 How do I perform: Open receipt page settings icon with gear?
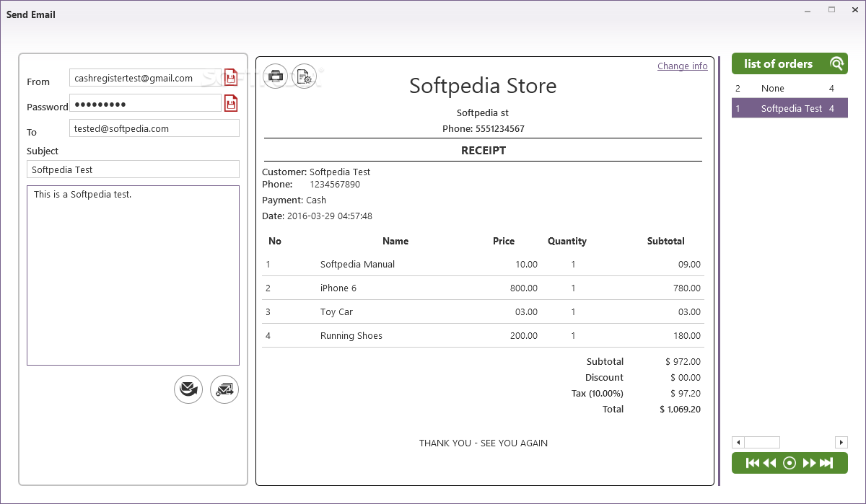click(x=305, y=76)
